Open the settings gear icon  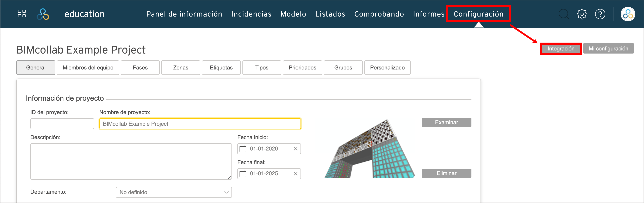pyautogui.click(x=582, y=14)
